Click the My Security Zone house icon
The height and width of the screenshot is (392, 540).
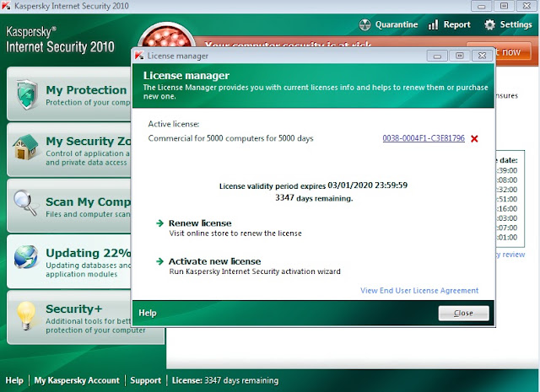coord(25,148)
